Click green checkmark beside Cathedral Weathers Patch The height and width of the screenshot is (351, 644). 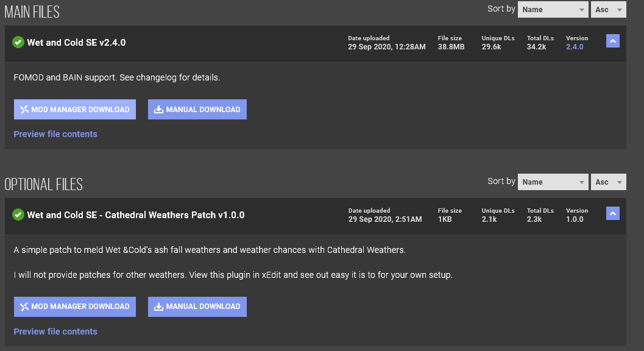(x=18, y=214)
